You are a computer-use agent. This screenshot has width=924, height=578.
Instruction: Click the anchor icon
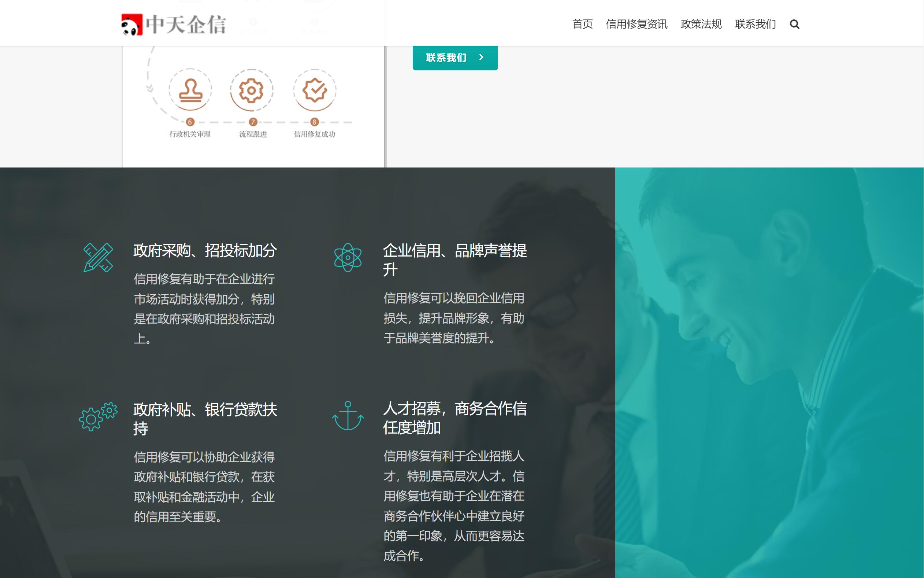click(x=348, y=416)
